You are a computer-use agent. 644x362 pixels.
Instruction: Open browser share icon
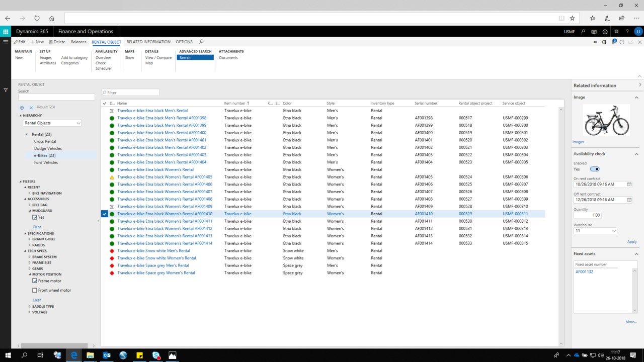tap(622, 18)
